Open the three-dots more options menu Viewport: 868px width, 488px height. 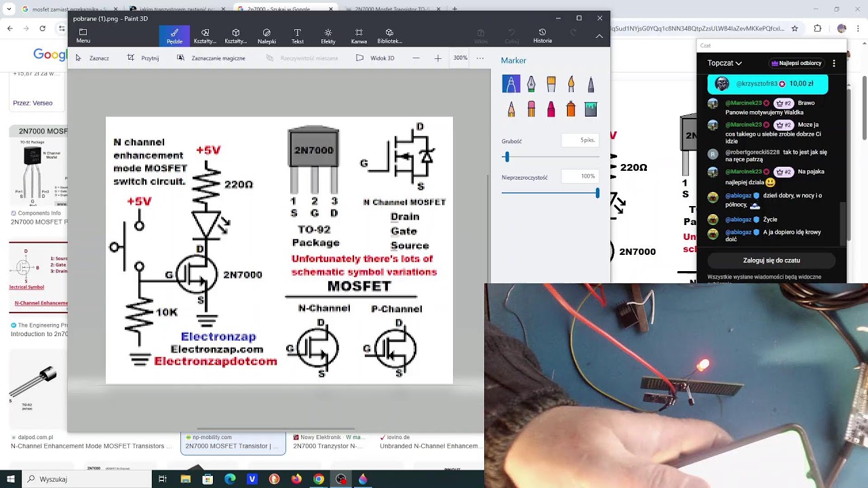480,58
